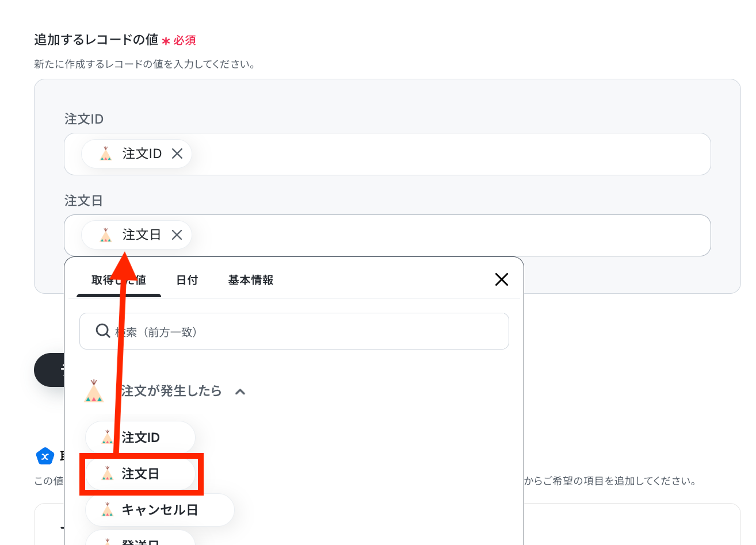Remove the 注文ID chip with its X

pyautogui.click(x=177, y=153)
